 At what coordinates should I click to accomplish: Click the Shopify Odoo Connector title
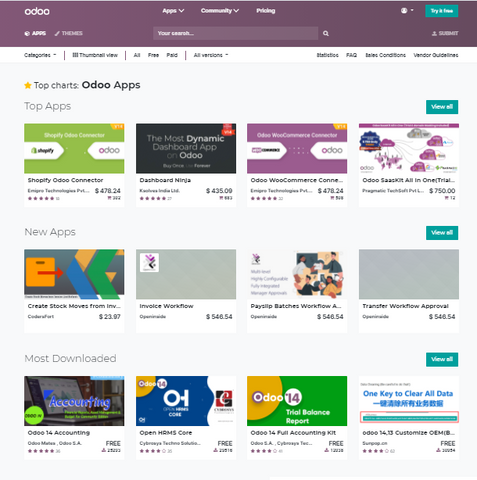pyautogui.click(x=65, y=180)
